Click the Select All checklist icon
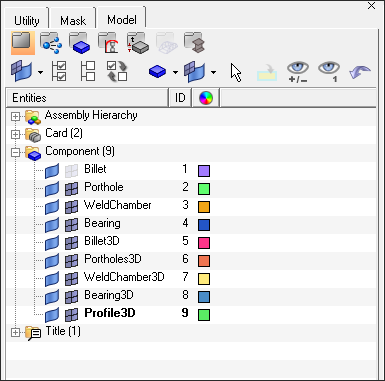 point(59,71)
